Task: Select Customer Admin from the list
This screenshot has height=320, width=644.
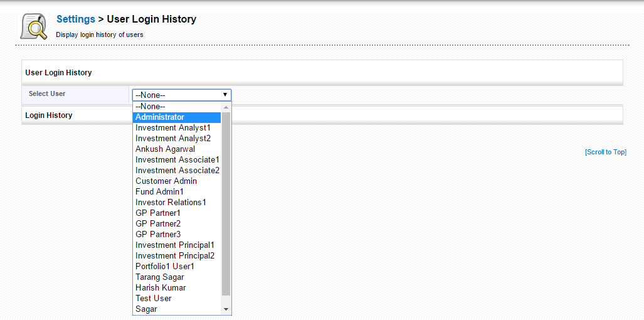Action: click(x=166, y=181)
